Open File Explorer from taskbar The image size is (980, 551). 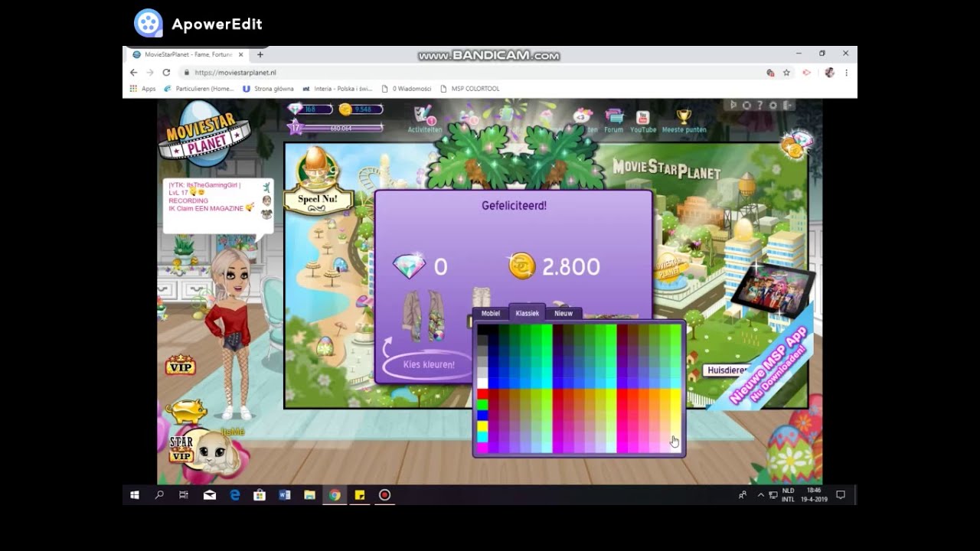(x=309, y=495)
